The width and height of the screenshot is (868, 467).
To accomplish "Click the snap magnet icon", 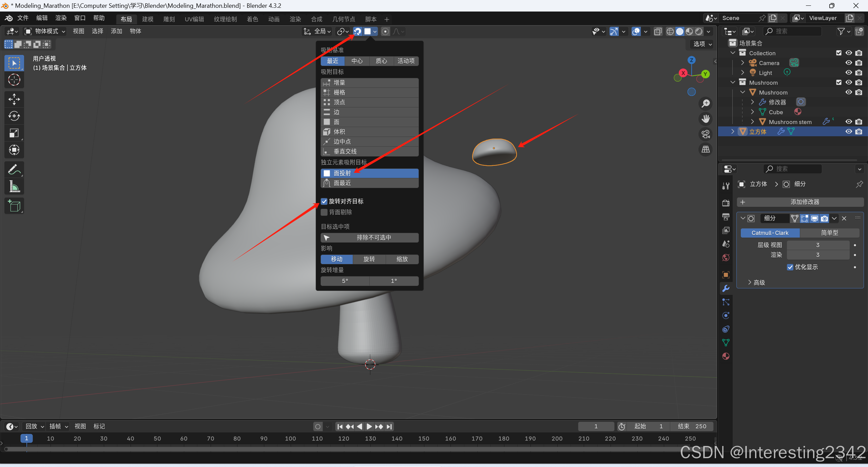I will click(x=358, y=32).
